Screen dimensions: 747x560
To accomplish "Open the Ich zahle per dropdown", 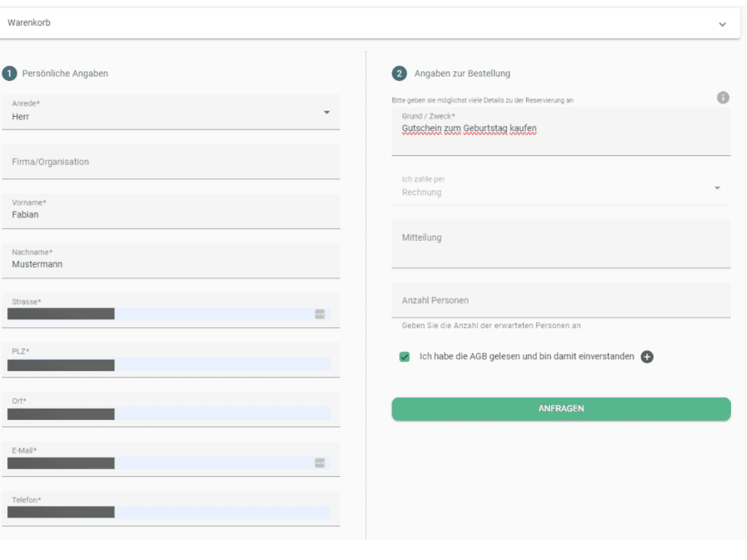I will click(717, 188).
